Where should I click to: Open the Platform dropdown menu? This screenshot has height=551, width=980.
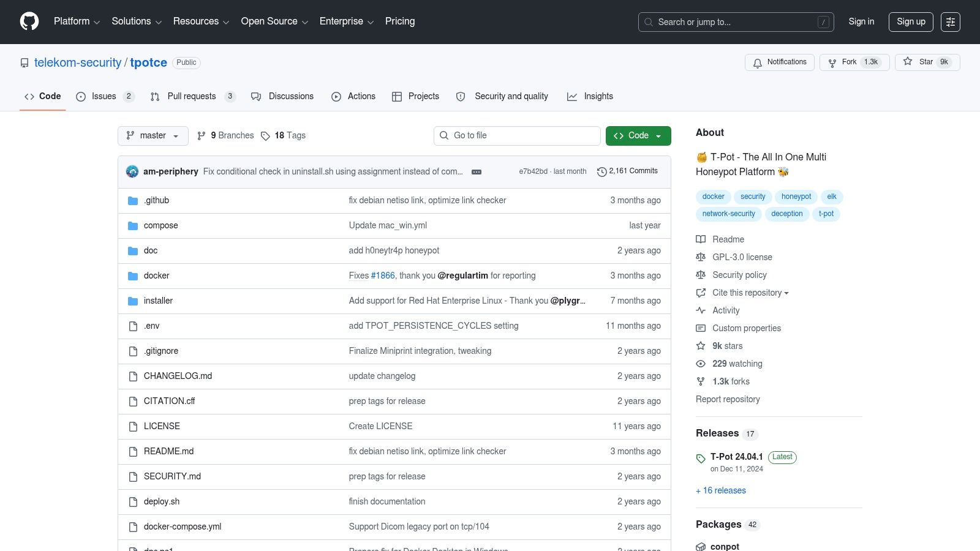[77, 21]
